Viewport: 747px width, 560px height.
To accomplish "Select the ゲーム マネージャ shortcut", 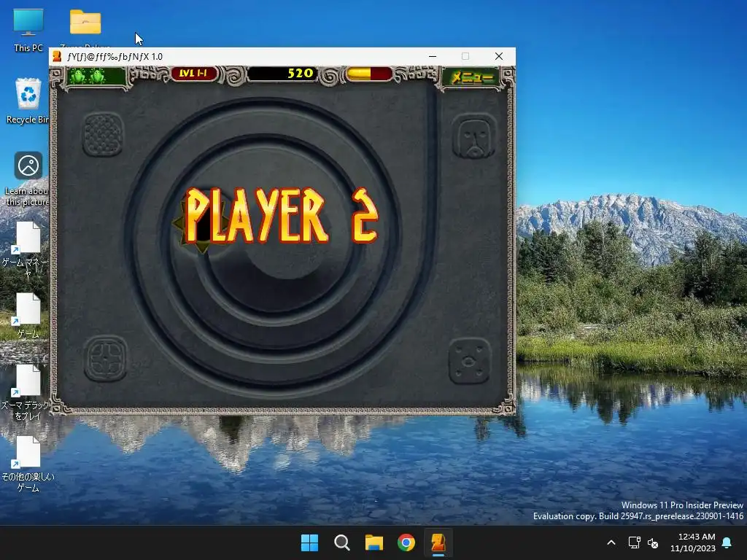I will (x=28, y=249).
